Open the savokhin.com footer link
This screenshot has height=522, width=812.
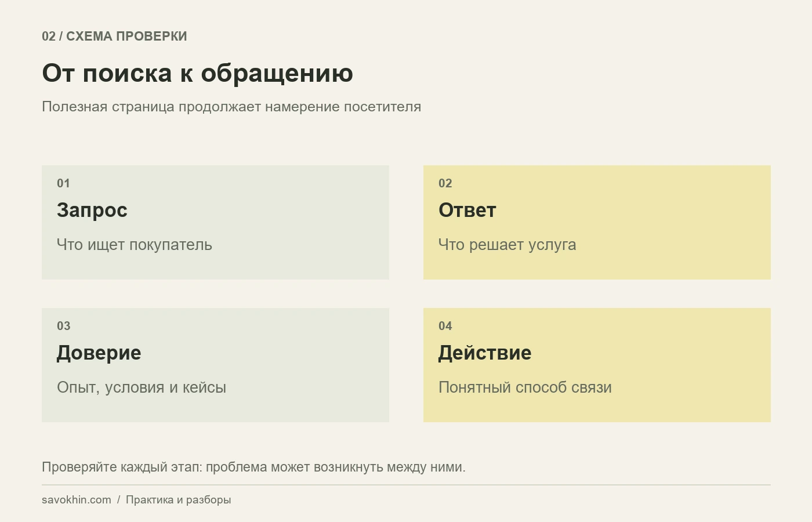click(77, 500)
